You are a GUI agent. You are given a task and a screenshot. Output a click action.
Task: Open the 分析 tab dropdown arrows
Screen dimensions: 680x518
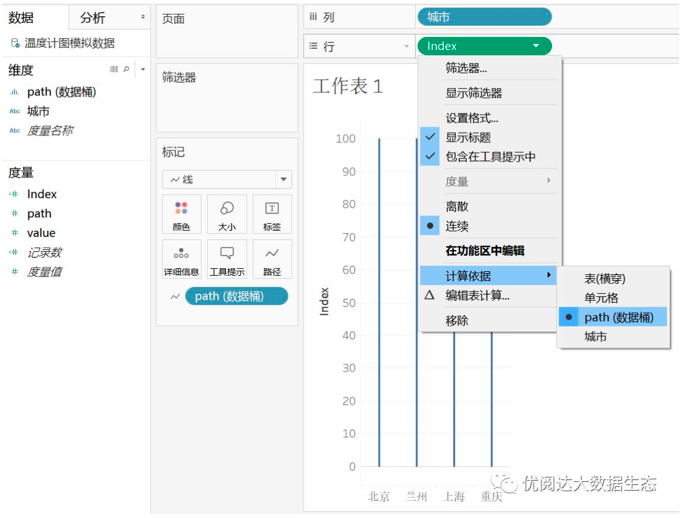tap(143, 17)
